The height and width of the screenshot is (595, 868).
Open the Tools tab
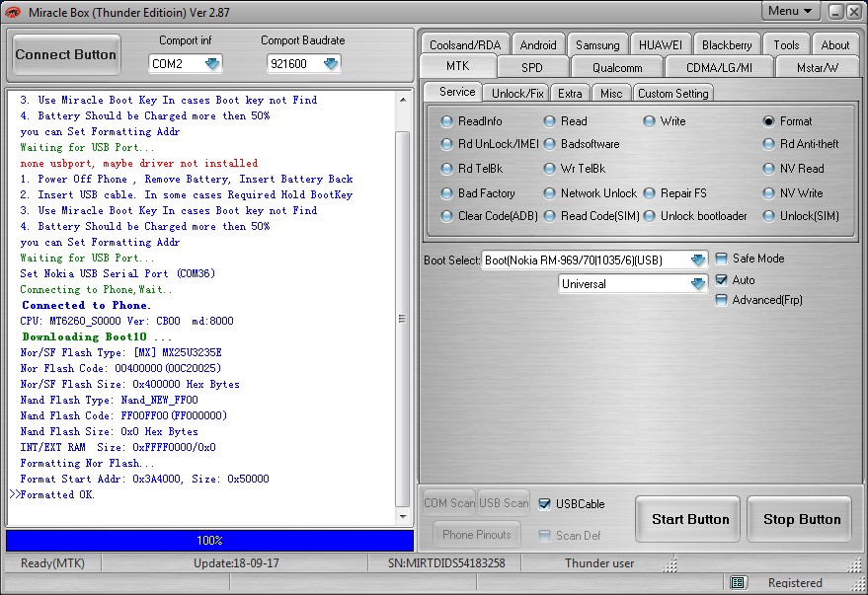click(x=786, y=44)
